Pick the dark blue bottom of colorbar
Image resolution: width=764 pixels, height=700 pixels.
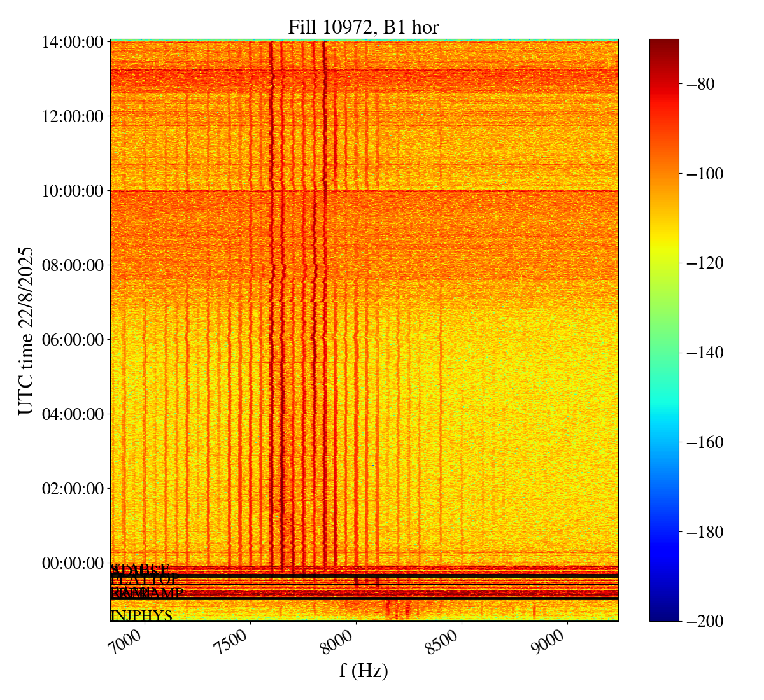tap(664, 616)
